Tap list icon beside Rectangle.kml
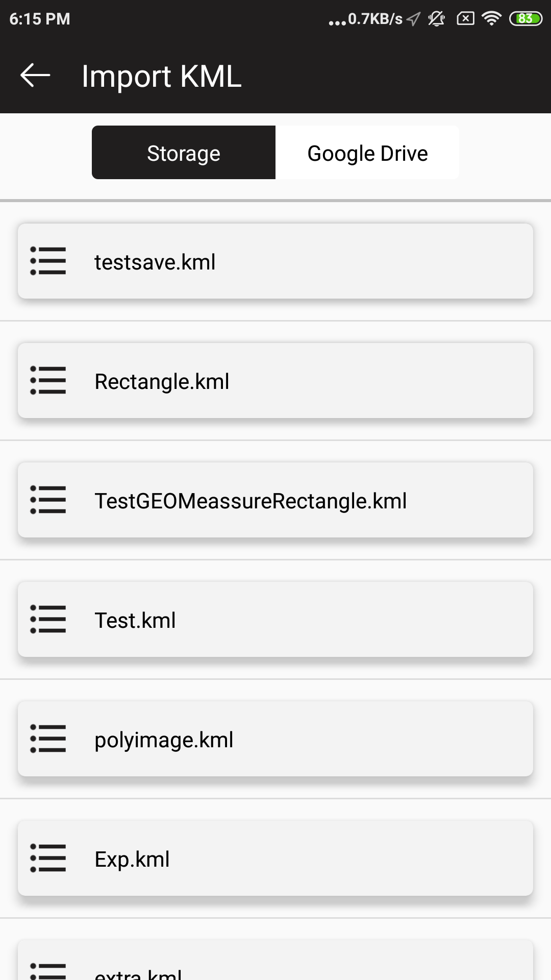The height and width of the screenshot is (980, 551). [x=48, y=381]
